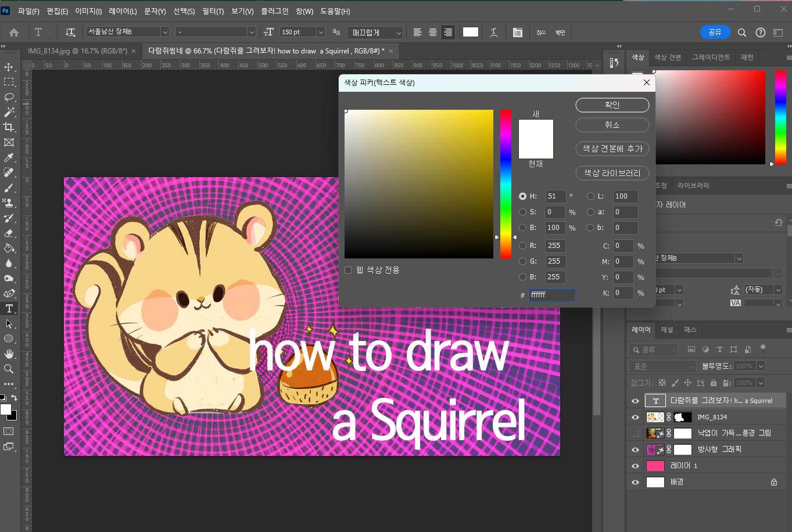This screenshot has width=792, height=532.
Task: Select the Move tool
Action: click(9, 67)
